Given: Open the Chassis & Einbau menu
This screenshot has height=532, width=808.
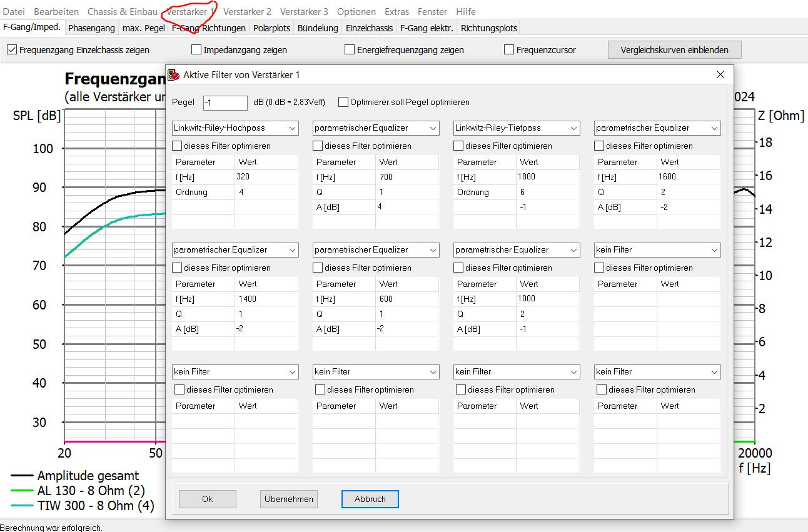Looking at the screenshot, I should pyautogui.click(x=122, y=11).
